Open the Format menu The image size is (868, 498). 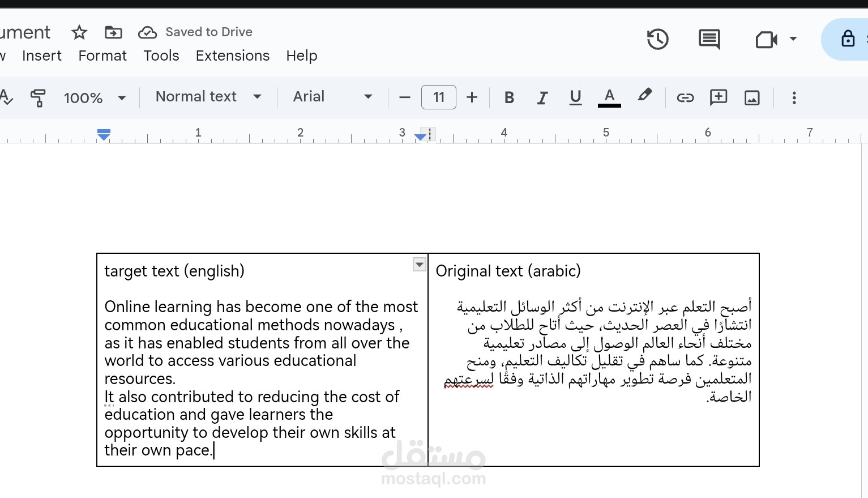102,56
